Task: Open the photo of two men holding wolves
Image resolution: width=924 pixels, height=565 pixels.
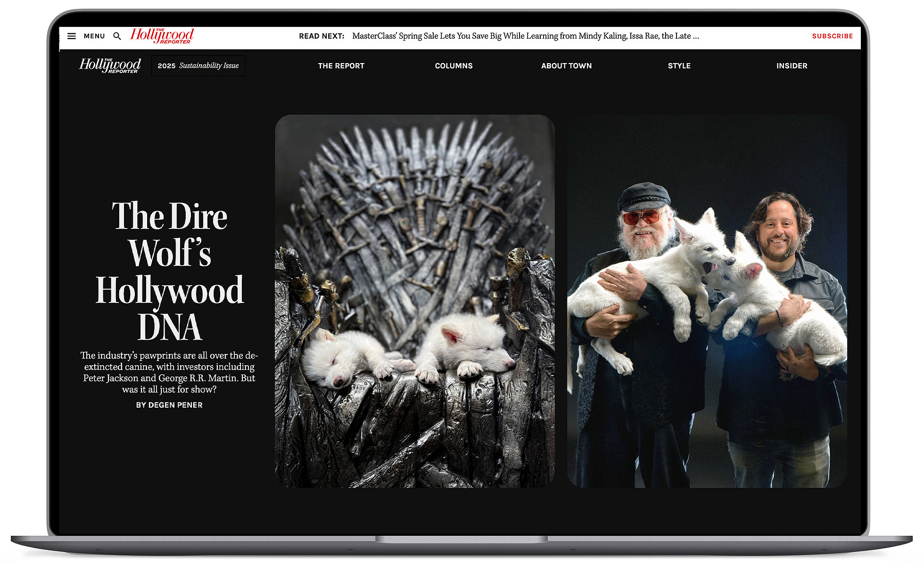Action: point(707,301)
